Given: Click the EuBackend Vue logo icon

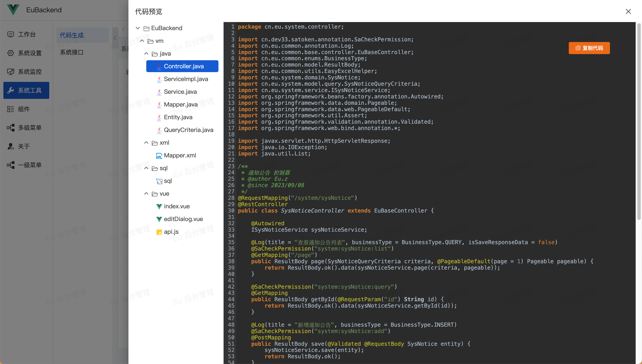Looking at the screenshot, I should click(x=13, y=10).
